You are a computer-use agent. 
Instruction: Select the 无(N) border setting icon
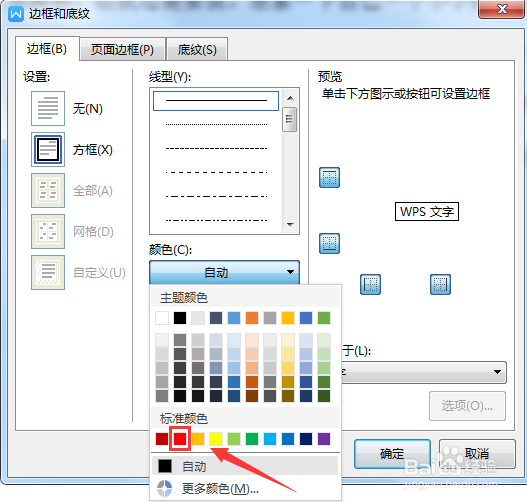click(48, 108)
